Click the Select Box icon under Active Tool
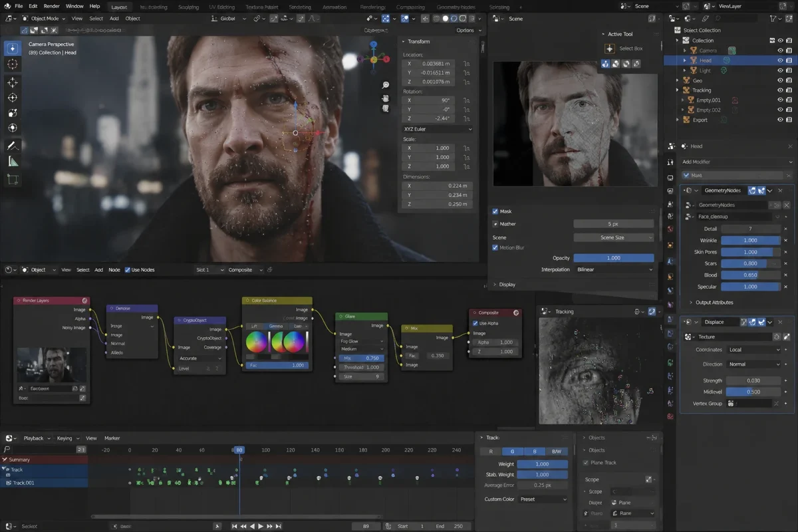 point(609,49)
